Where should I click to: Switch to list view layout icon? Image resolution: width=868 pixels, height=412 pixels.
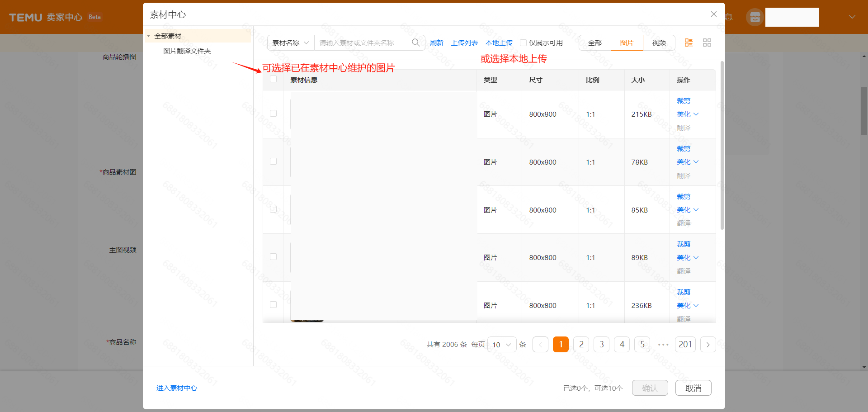[x=689, y=43]
